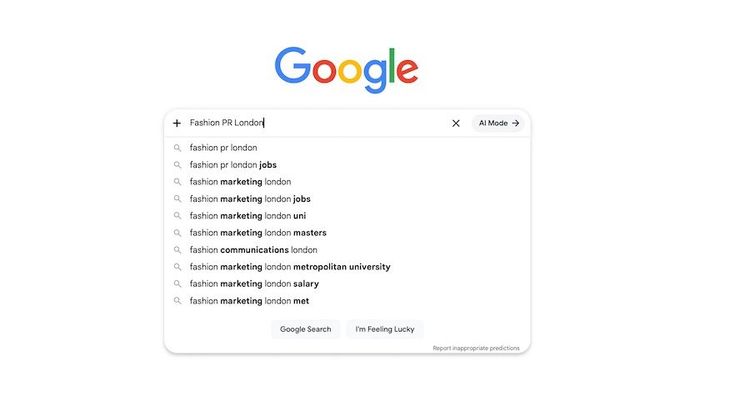Click the Google Search button
The image size is (750, 417).
(x=306, y=329)
